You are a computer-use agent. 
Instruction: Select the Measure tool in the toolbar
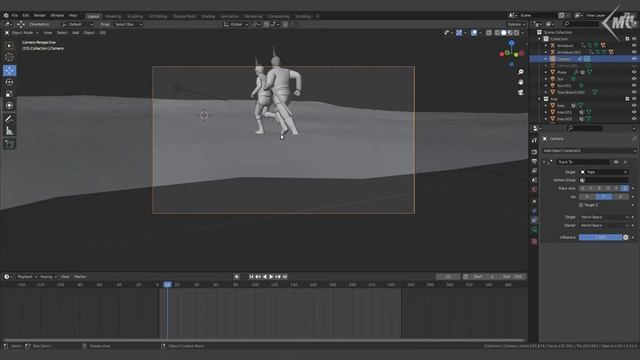(9, 131)
